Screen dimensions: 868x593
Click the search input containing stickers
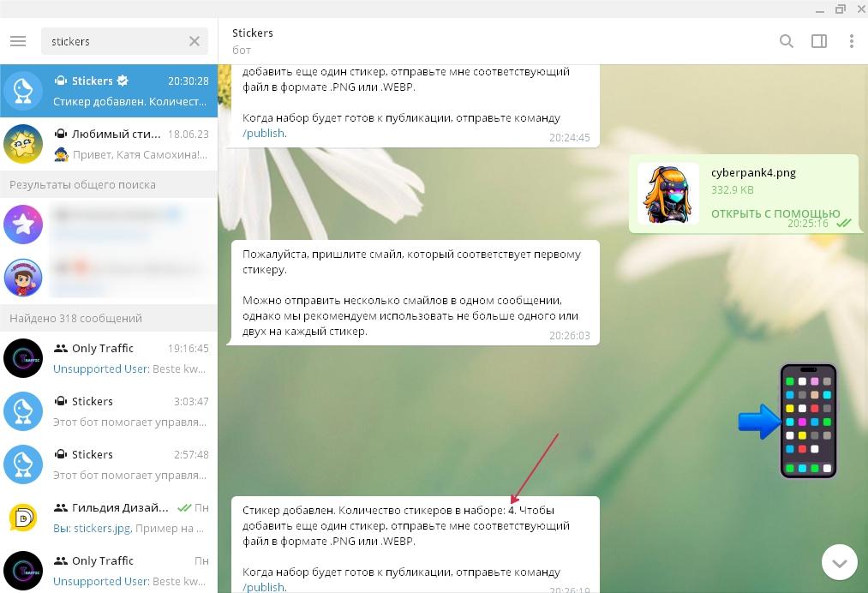pyautogui.click(x=111, y=41)
